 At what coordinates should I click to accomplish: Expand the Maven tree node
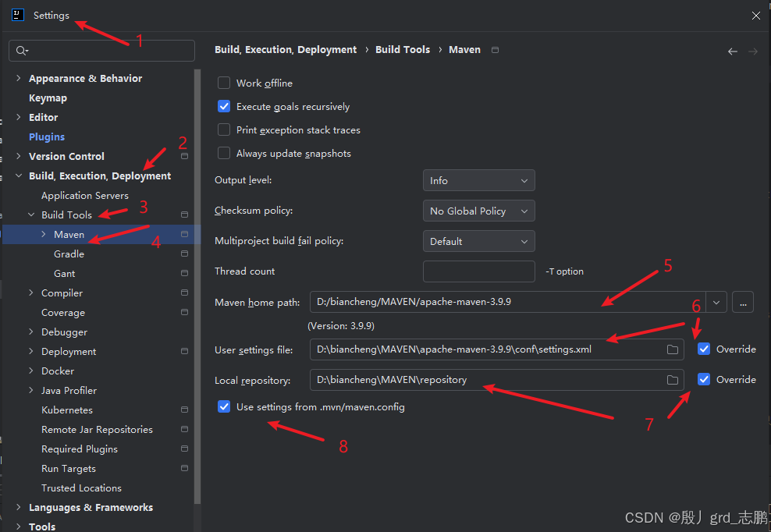click(43, 234)
